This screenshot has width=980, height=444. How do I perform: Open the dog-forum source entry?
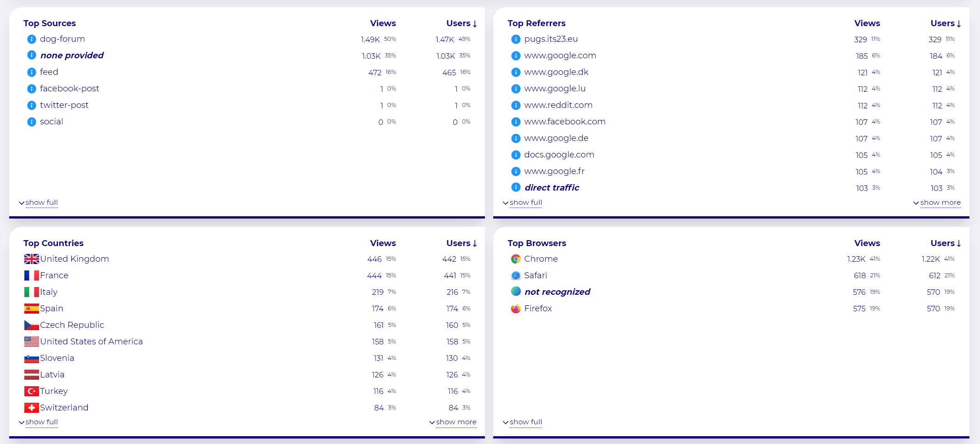63,39
